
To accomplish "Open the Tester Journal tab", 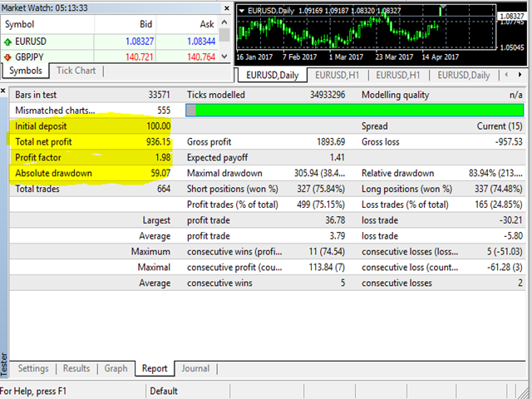I will pyautogui.click(x=196, y=368).
